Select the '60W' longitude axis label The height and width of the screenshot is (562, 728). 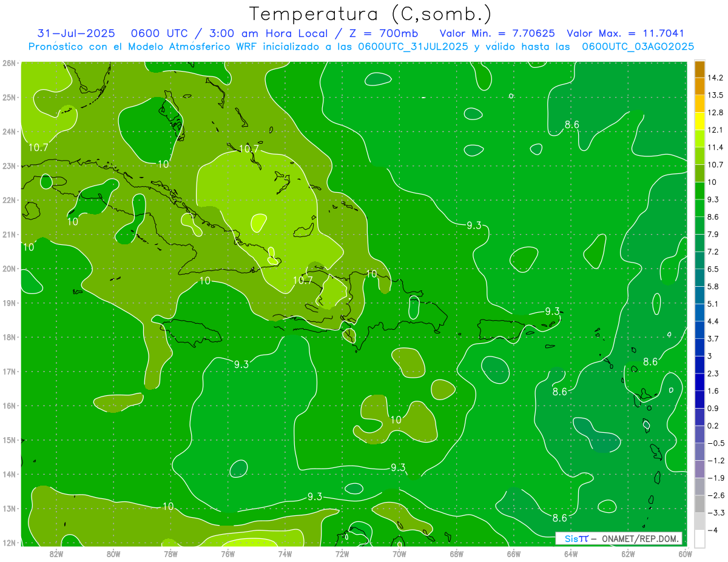pyautogui.click(x=686, y=554)
